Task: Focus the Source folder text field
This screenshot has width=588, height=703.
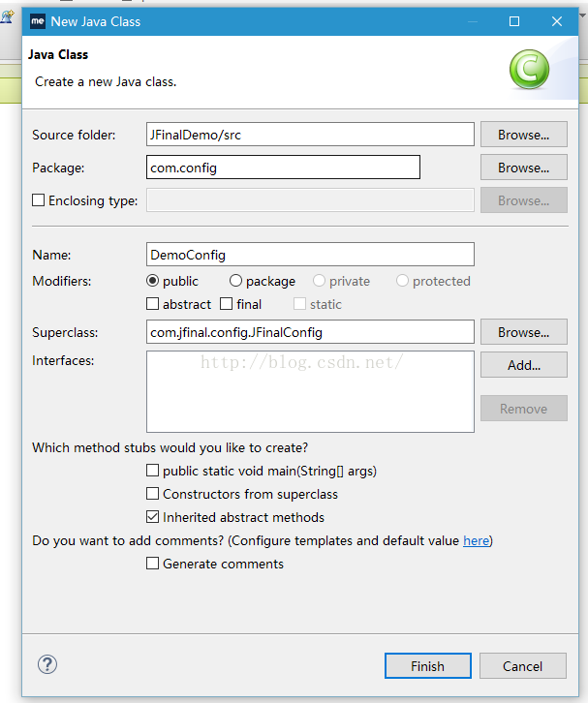Action: 310,135
